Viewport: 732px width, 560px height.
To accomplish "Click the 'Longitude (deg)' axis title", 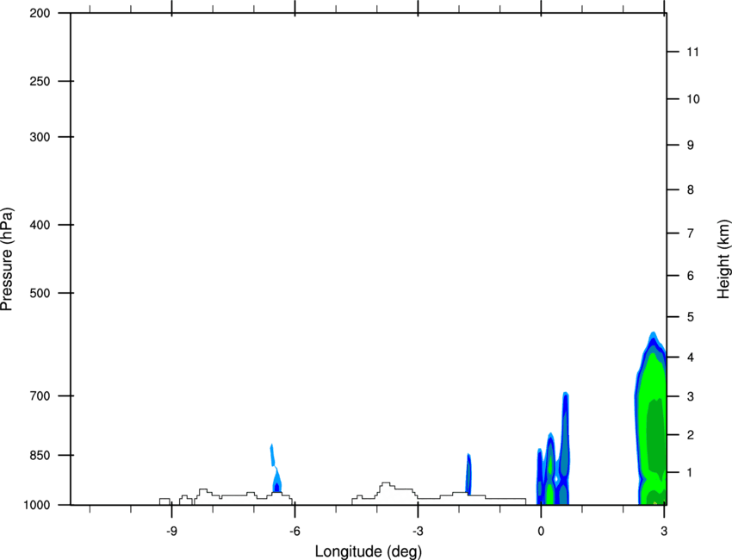I will [369, 551].
